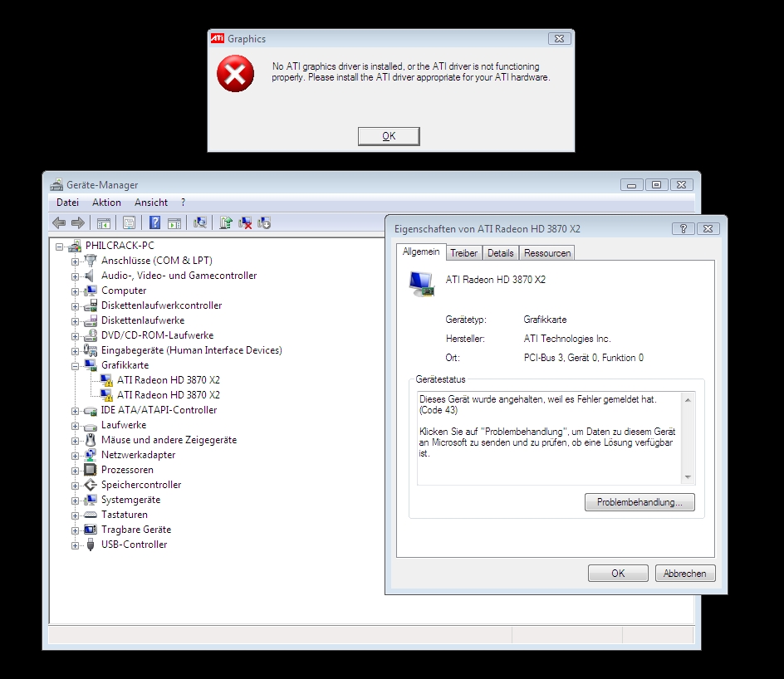Click the Anschlüsse port icon in tree
The width and height of the screenshot is (784, 679).
tap(90, 261)
